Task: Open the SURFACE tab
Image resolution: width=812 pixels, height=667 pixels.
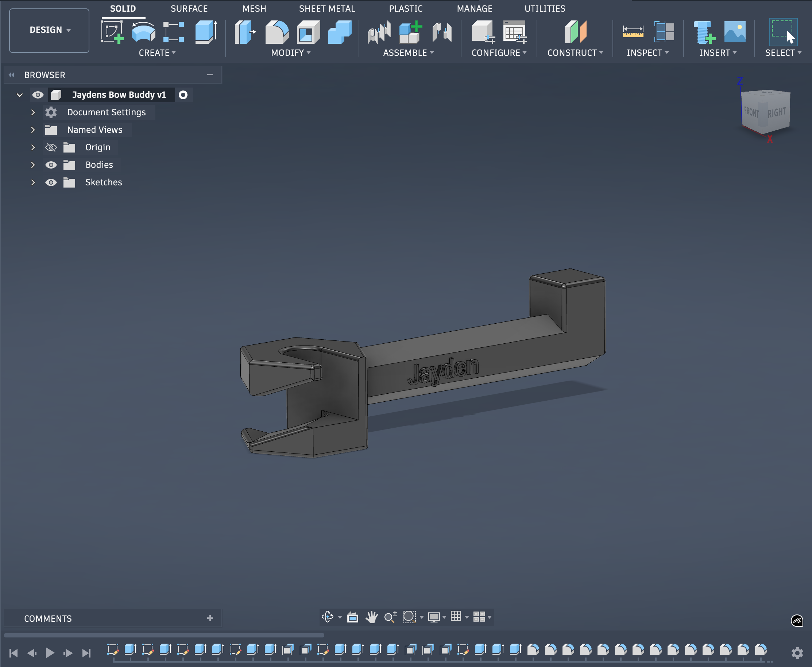Action: [x=189, y=8]
